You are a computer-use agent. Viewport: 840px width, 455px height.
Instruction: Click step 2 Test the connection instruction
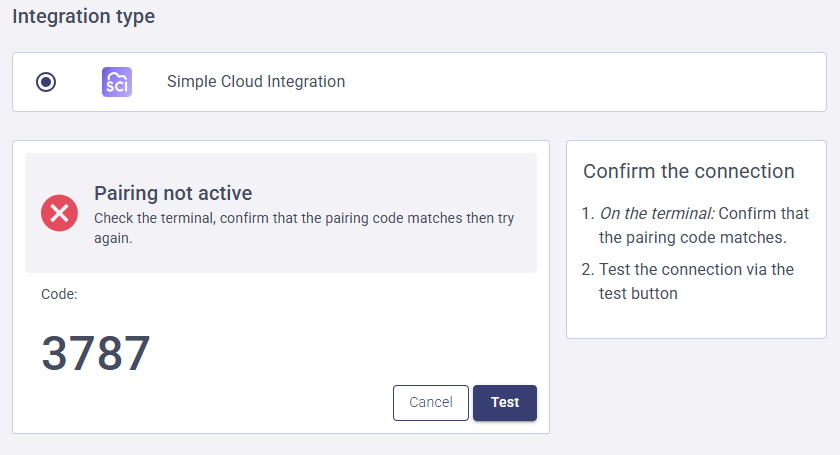point(696,281)
